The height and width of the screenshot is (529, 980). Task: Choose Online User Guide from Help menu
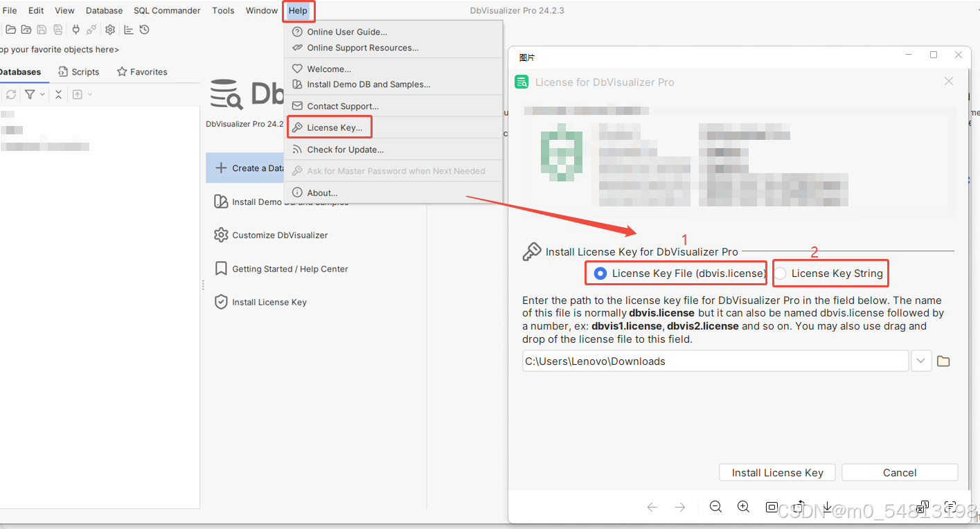pos(393,32)
